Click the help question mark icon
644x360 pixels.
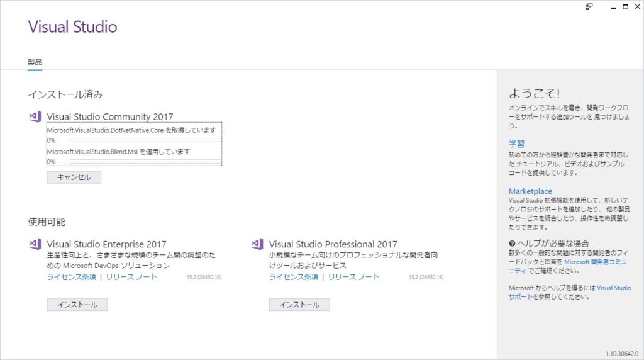coord(512,244)
